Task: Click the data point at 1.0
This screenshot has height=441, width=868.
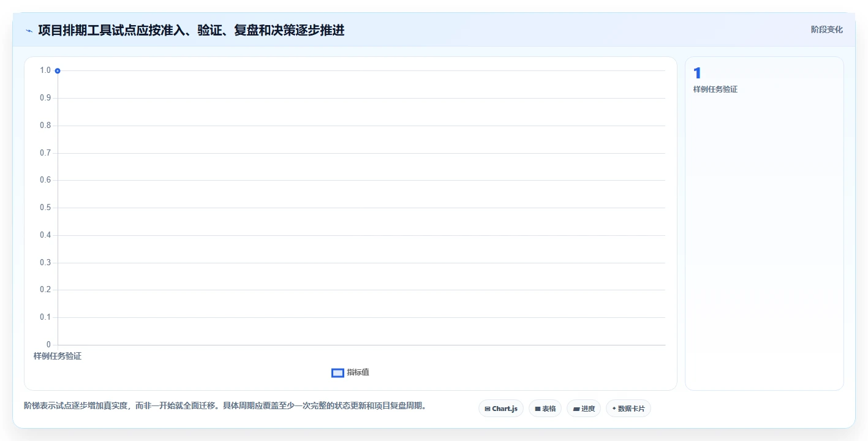Action: [58, 70]
